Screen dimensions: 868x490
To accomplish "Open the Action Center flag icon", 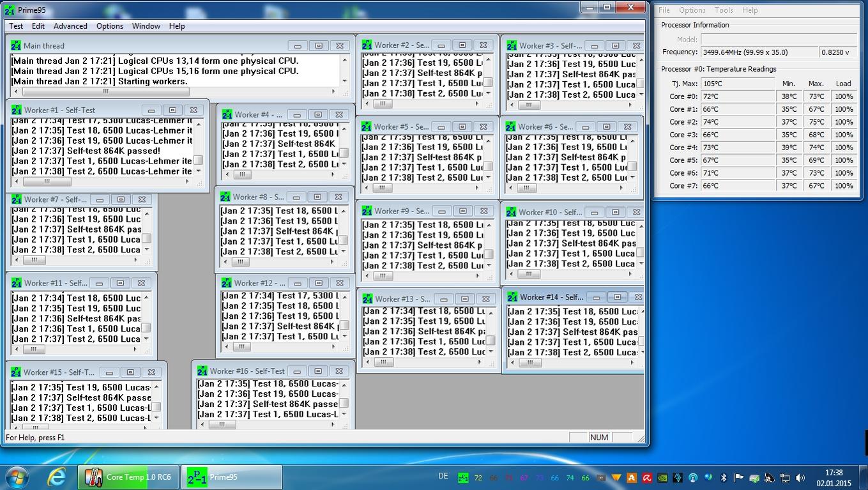I will coord(739,478).
